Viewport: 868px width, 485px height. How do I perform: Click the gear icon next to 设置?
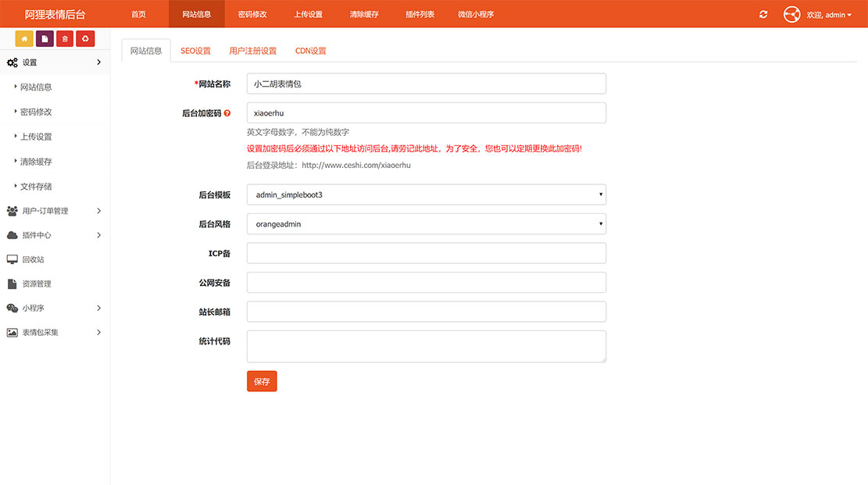12,62
